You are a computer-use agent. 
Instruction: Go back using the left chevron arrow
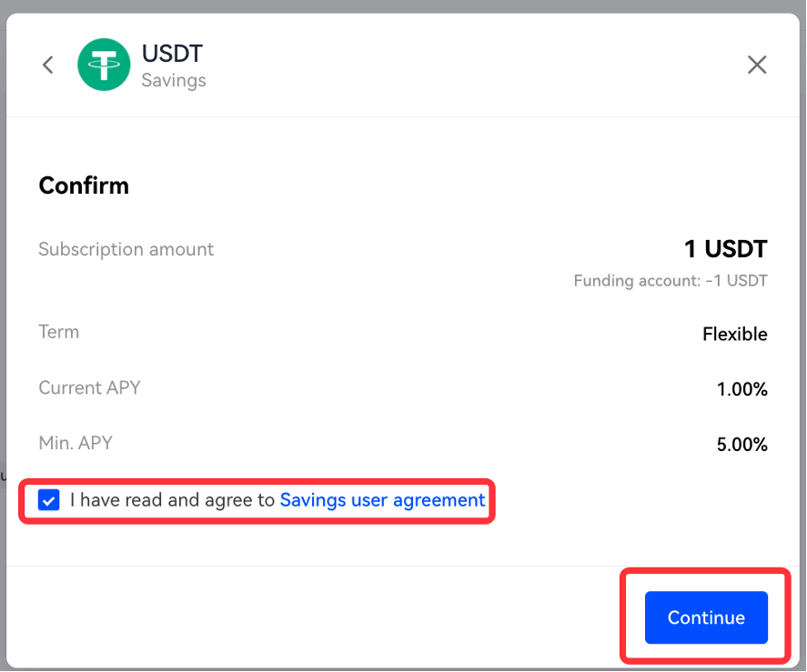point(48,65)
